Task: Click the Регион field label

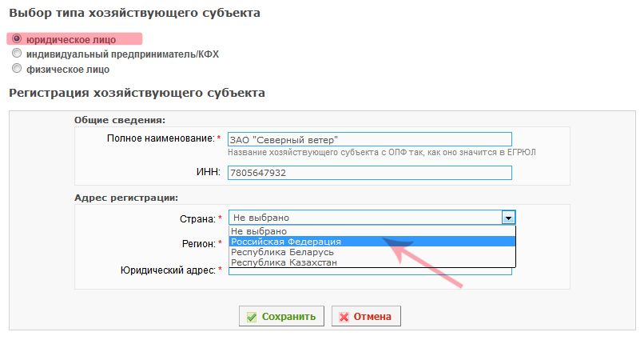Action: pos(199,244)
